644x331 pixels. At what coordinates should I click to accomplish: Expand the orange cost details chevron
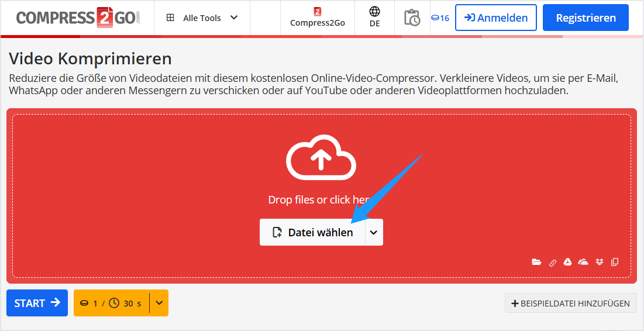(x=159, y=303)
